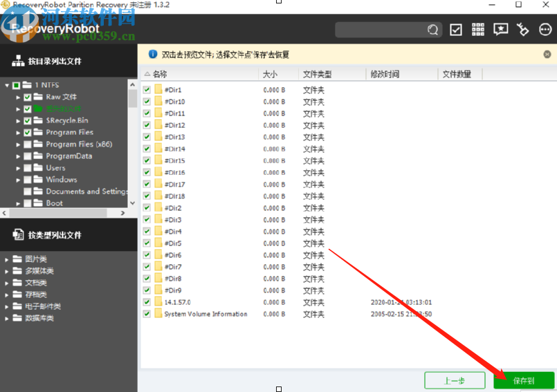Viewport: 557px width, 392px height.
Task: Click the directory tree icon beside 按目录列出文件
Action: tap(18, 61)
